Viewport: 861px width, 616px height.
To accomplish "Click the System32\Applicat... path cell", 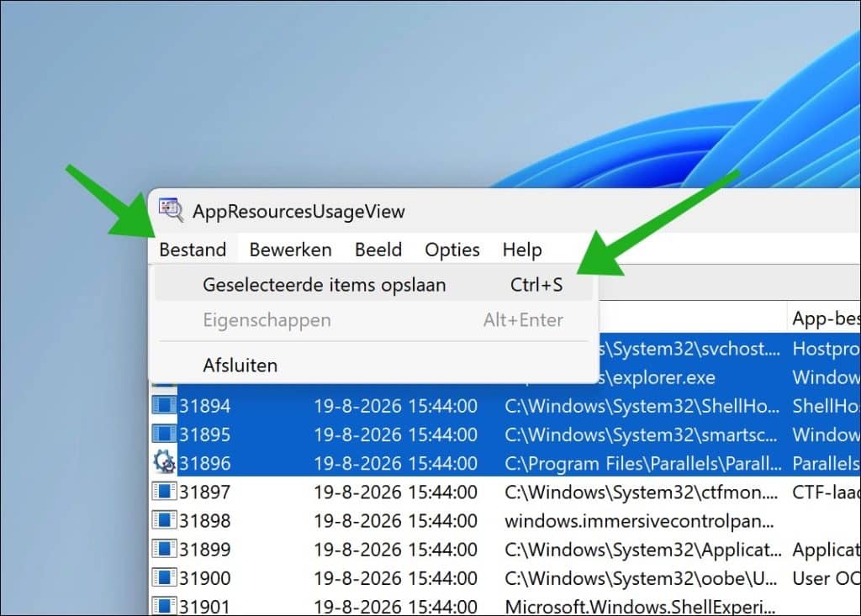I will click(x=643, y=550).
